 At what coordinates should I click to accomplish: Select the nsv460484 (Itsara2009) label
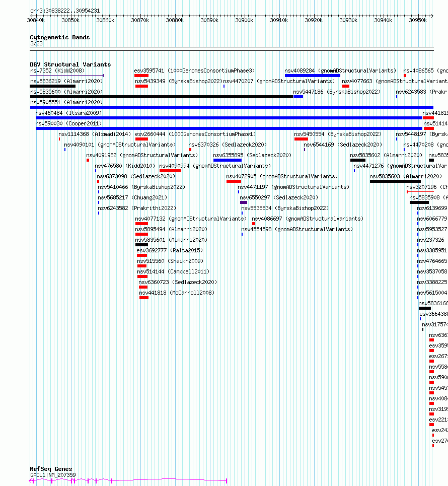click(68, 113)
